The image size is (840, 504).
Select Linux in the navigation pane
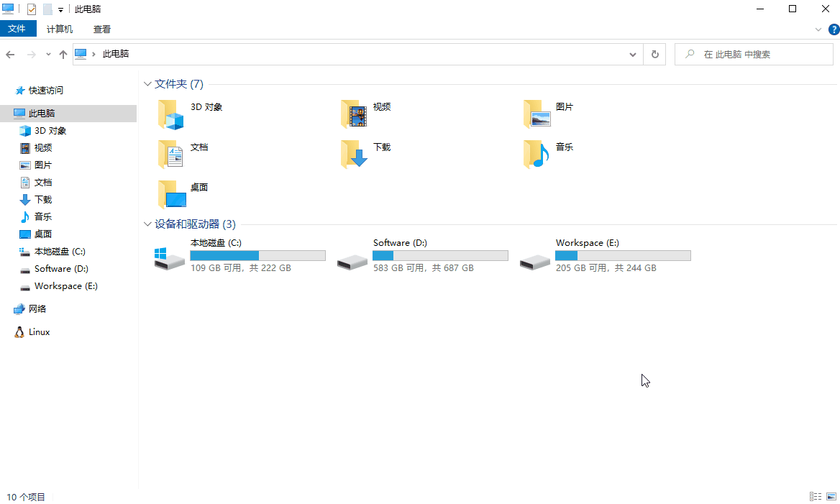coord(39,332)
